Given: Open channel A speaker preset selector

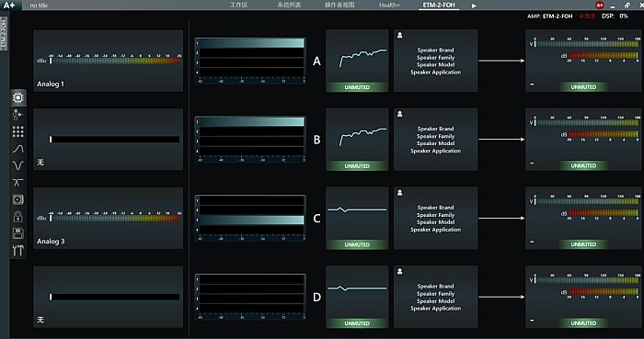Looking at the screenshot, I should [x=435, y=61].
